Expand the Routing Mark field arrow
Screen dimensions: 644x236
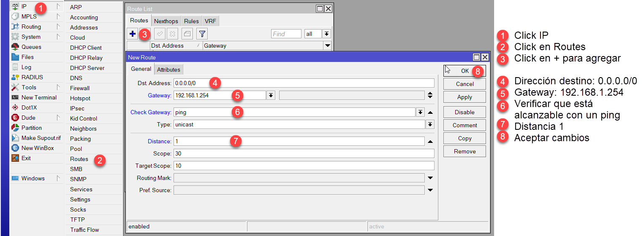(430, 178)
